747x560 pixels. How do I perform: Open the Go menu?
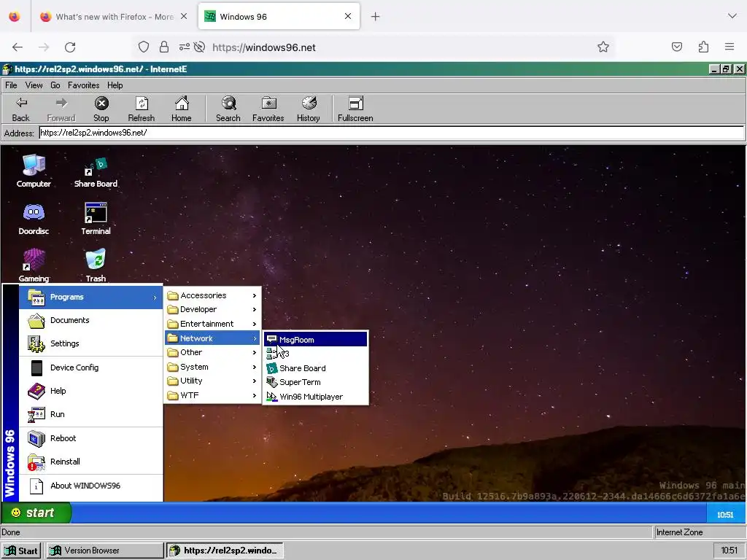(55, 85)
